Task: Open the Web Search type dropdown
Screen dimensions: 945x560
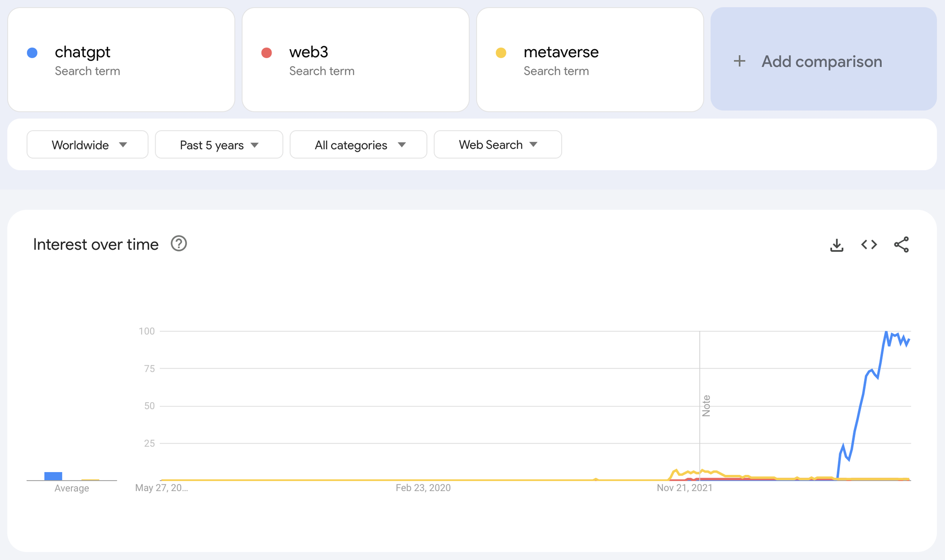Action: [498, 145]
